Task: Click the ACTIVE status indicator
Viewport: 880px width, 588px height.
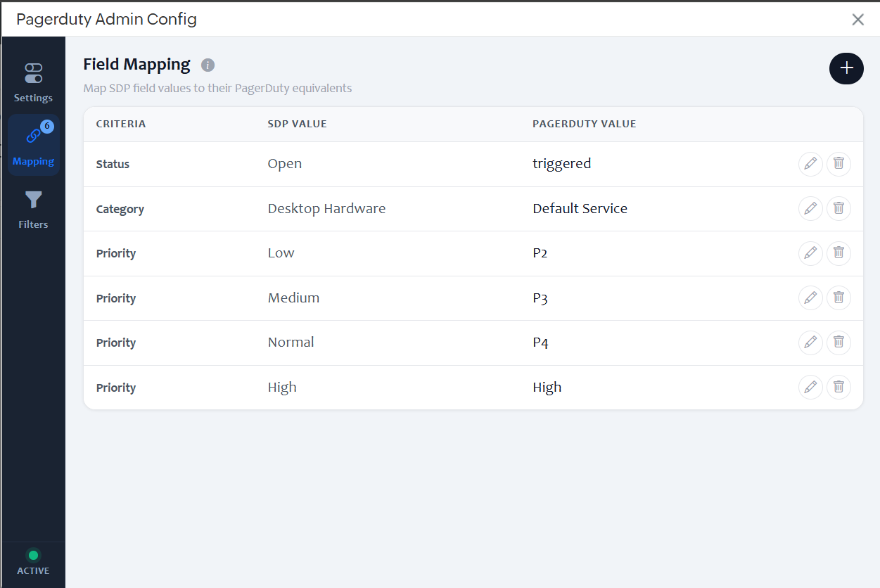Action: (33, 563)
